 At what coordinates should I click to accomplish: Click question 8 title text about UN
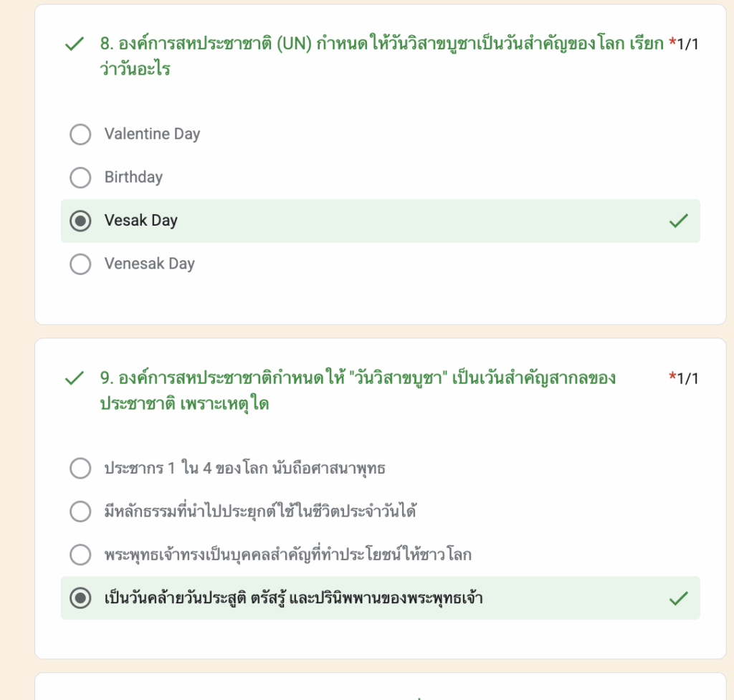[x=381, y=44]
